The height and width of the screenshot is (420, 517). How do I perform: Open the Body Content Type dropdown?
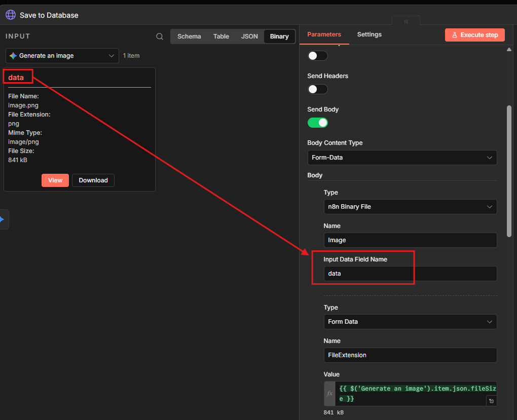click(401, 158)
